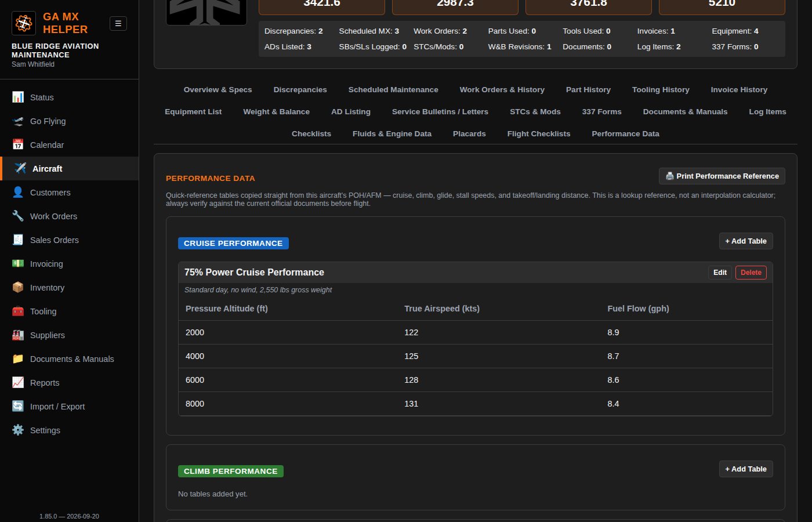This screenshot has height=522, width=812.
Task: Open Log Items tab
Action: click(x=767, y=111)
